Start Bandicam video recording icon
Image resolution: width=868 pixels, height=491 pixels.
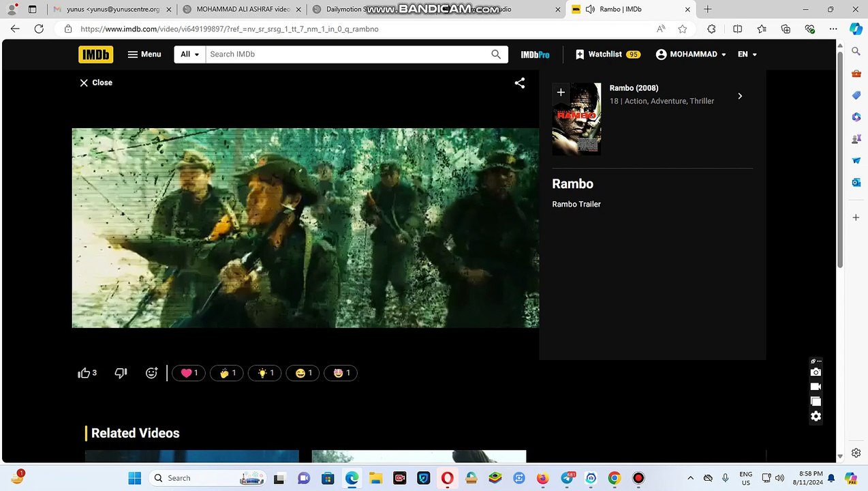816,387
